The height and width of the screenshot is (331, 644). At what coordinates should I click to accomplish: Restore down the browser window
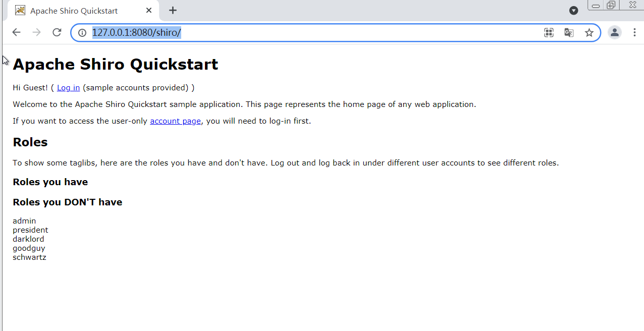click(611, 6)
